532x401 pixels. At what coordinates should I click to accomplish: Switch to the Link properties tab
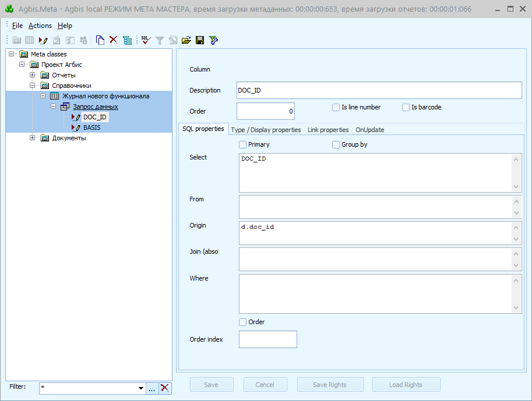tap(328, 130)
